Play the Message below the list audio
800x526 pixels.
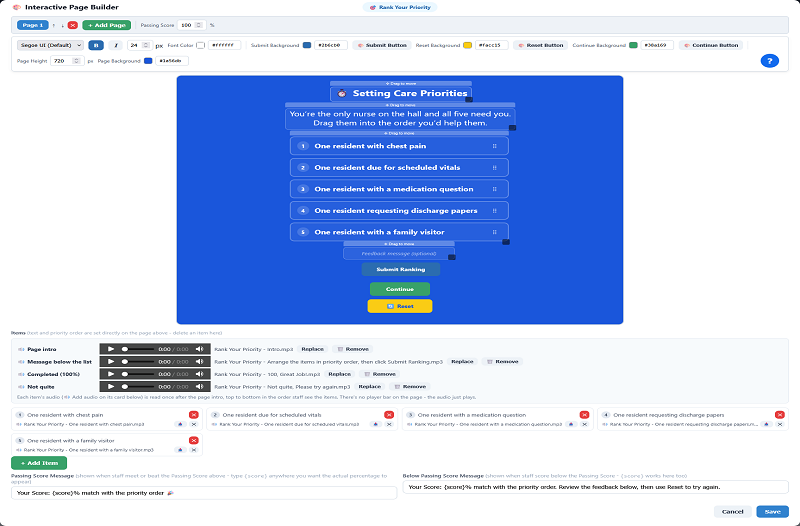(x=111, y=362)
